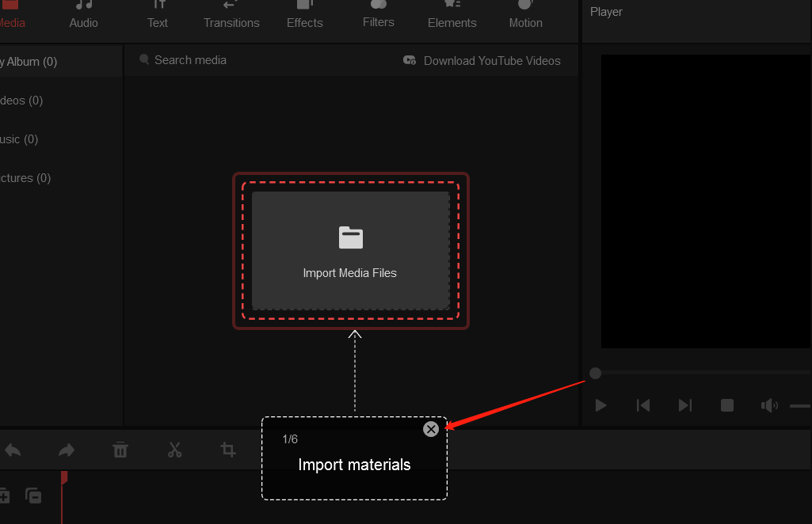Select My Album (0) category

click(60, 62)
